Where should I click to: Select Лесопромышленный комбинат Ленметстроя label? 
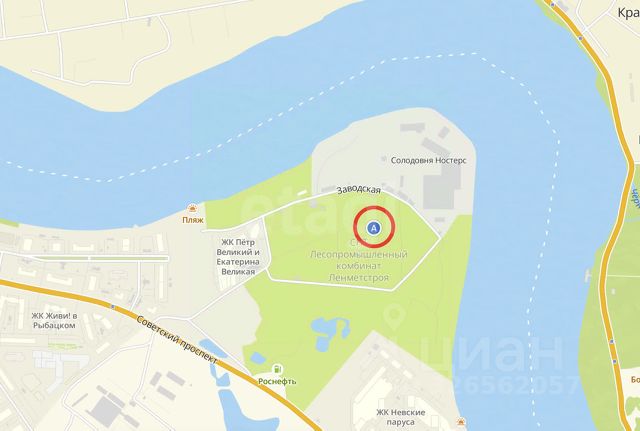pyautogui.click(x=359, y=266)
